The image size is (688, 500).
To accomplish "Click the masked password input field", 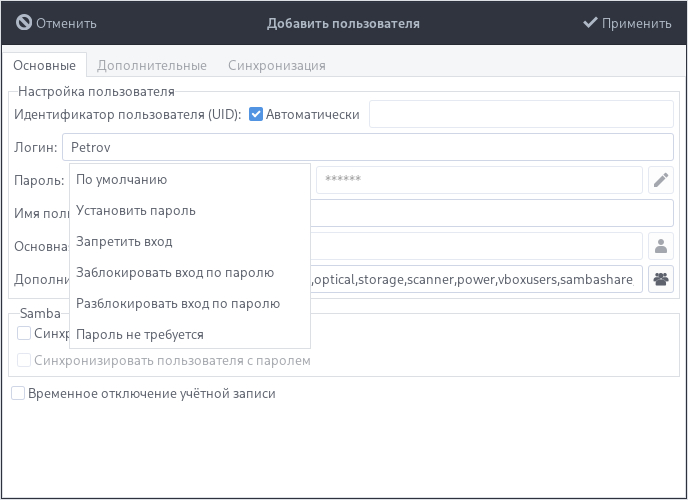I will (x=478, y=180).
